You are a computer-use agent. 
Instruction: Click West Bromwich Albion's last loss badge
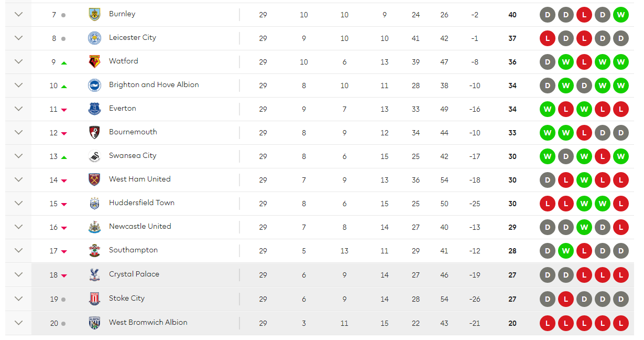click(x=620, y=323)
